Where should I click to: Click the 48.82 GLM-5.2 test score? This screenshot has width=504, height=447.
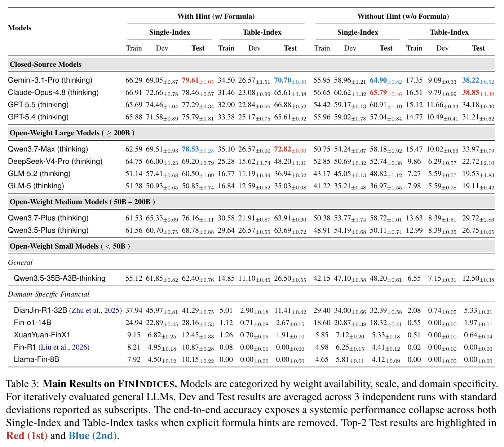click(x=386, y=174)
